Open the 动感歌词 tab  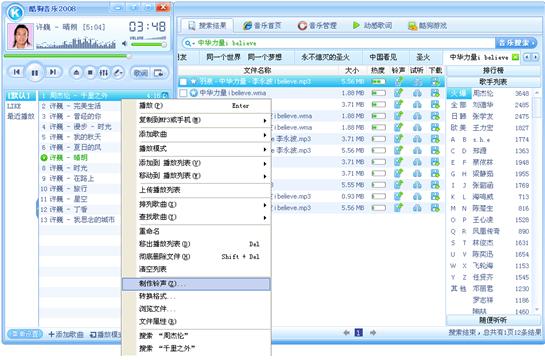[373, 25]
